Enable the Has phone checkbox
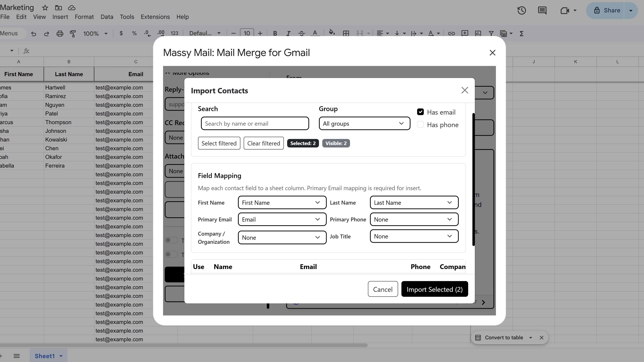This screenshot has width=644, height=362. click(x=420, y=124)
